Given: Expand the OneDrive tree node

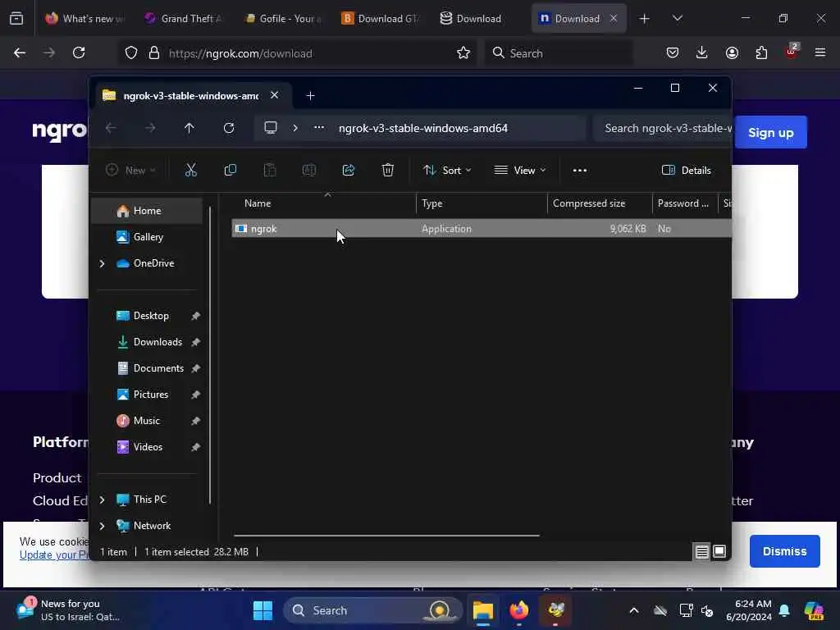Looking at the screenshot, I should click(102, 263).
